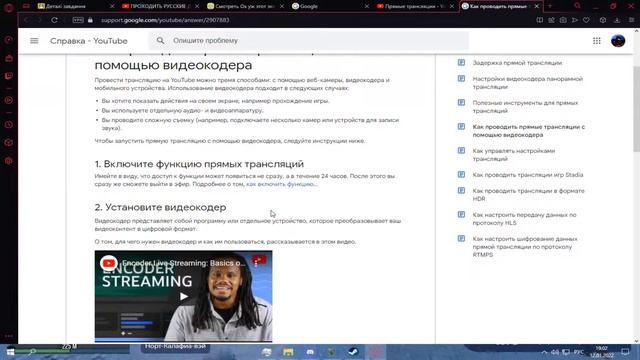Open the RTMPS encryption article link

[525, 247]
